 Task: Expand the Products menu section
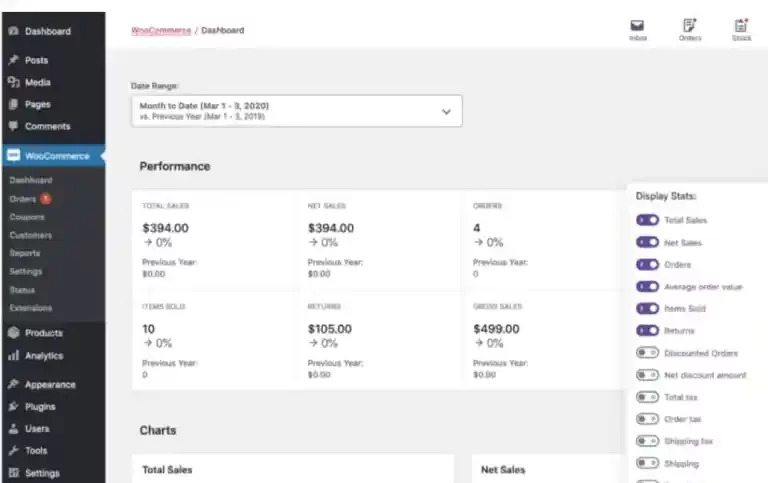click(43, 333)
